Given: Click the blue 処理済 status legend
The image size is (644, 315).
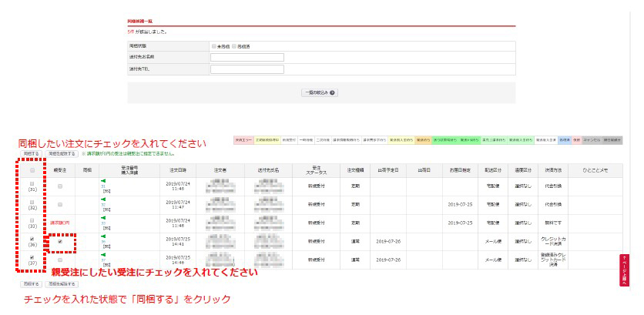Looking at the screenshot, I should [x=565, y=140].
